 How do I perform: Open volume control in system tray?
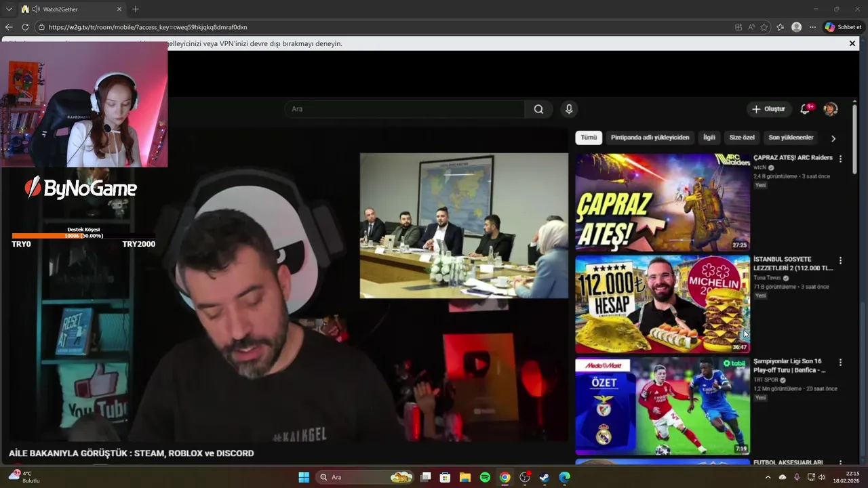pyautogui.click(x=822, y=477)
